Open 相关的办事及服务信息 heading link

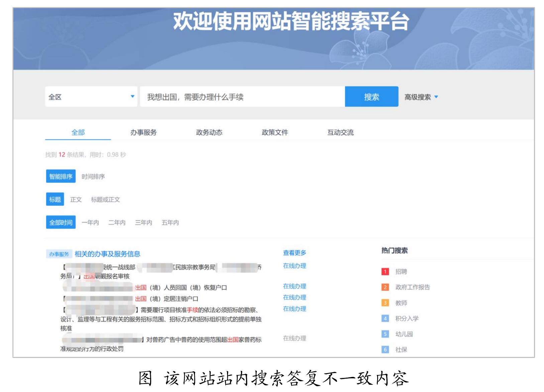[107, 254]
